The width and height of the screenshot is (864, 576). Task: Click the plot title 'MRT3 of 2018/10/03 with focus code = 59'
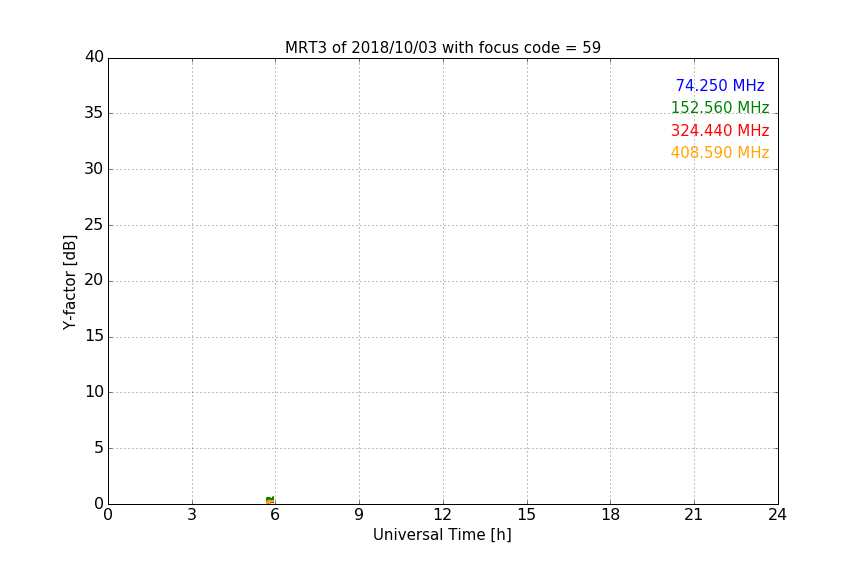tap(442, 48)
